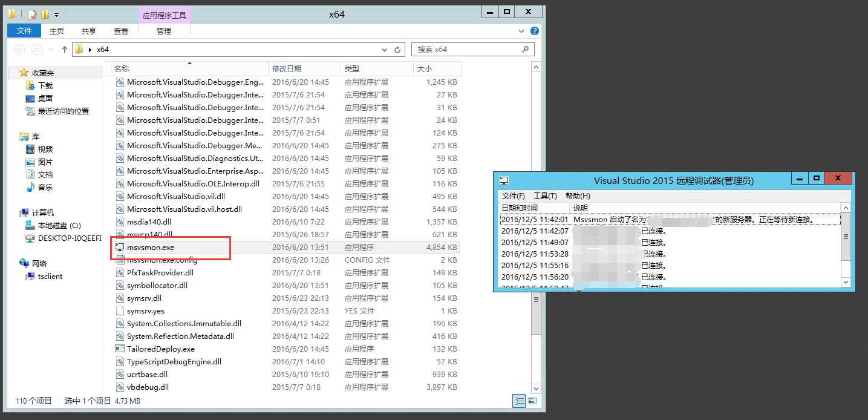The height and width of the screenshot is (420, 868).
Task: Click the Videos library icon
Action: coord(30,149)
